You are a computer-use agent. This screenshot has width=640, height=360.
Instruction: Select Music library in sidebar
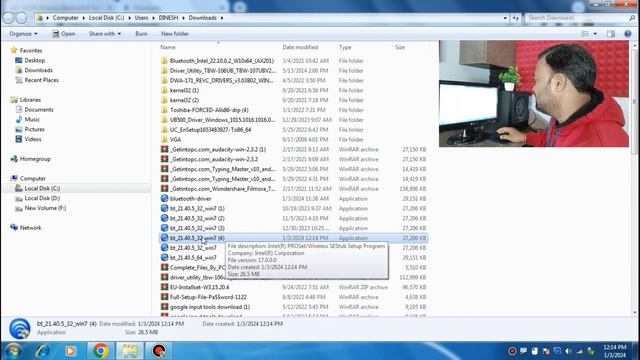32,119
